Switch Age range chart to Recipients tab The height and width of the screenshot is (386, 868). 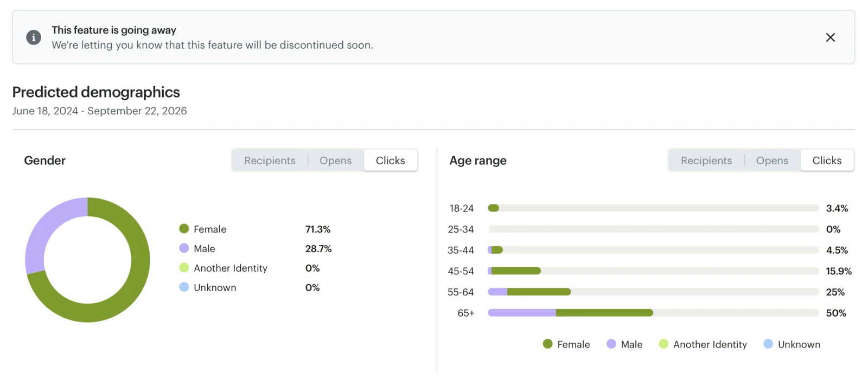click(x=706, y=160)
